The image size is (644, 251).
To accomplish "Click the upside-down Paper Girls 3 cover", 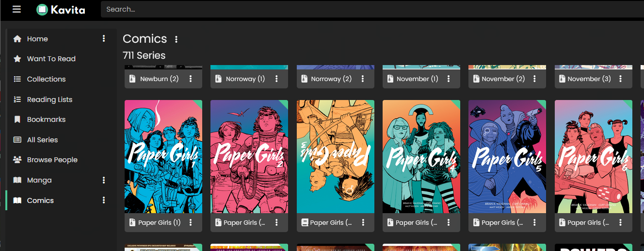I will [x=336, y=157].
